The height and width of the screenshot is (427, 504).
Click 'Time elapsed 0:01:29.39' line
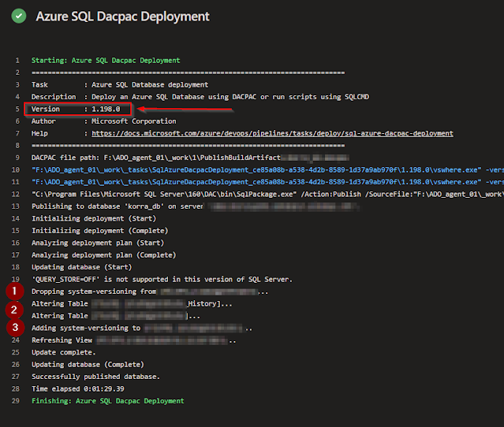click(x=77, y=389)
